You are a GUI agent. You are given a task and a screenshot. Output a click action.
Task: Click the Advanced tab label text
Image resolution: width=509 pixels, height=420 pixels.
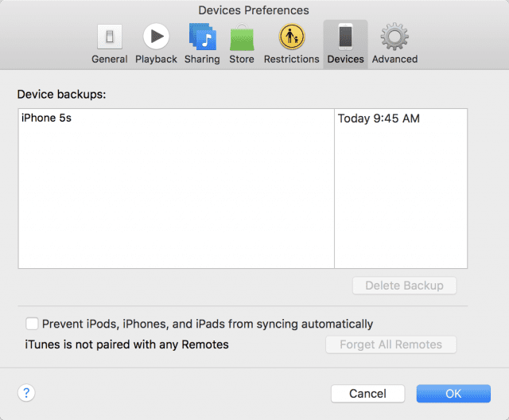point(394,59)
